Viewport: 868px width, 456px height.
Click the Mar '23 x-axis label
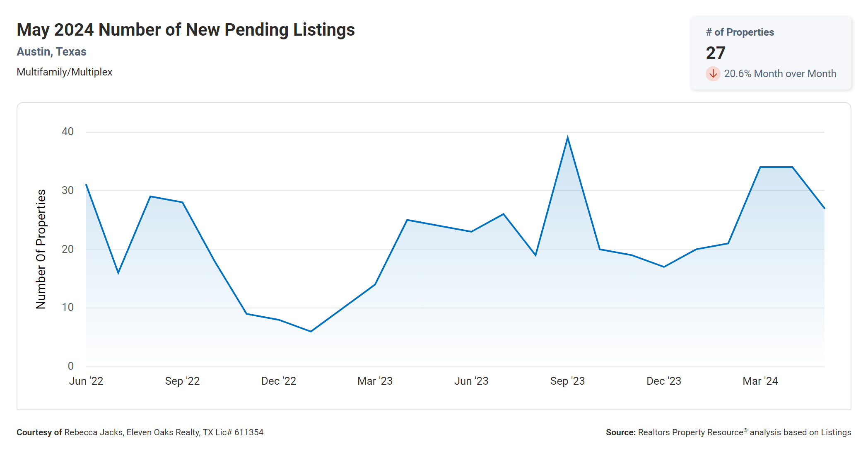(375, 381)
